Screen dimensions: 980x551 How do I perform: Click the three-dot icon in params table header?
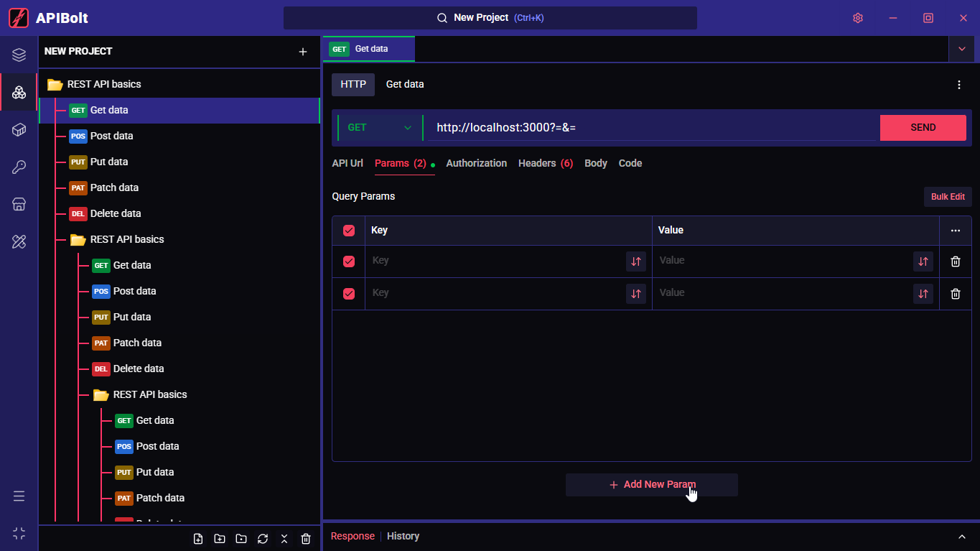[x=956, y=231]
